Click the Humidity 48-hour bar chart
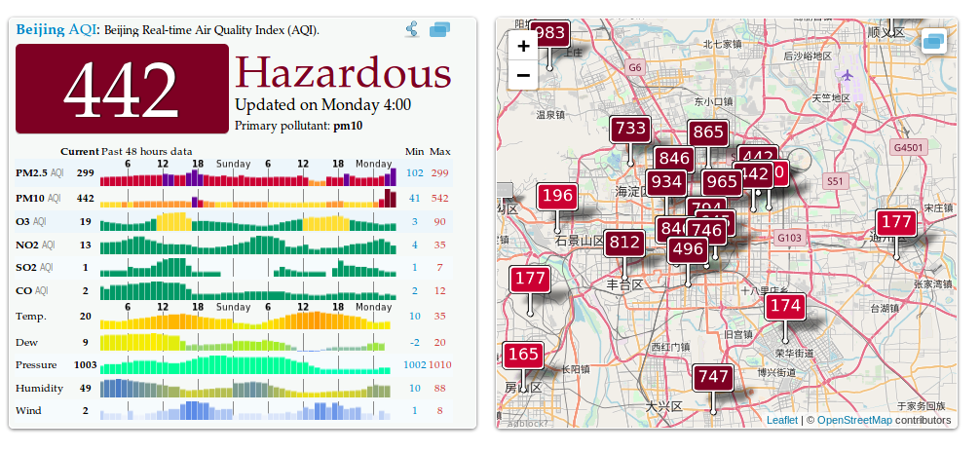Viewport: 980px width, 452px height. click(245, 389)
